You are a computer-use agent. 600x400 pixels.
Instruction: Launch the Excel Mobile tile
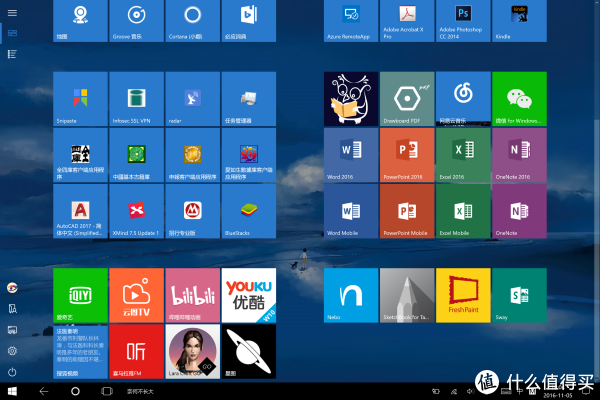[463, 211]
